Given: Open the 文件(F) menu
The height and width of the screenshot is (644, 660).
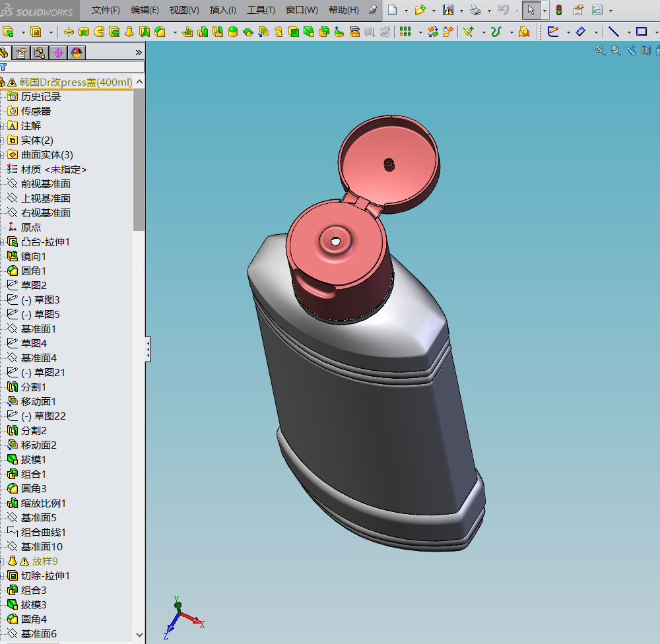Looking at the screenshot, I should (106, 10).
